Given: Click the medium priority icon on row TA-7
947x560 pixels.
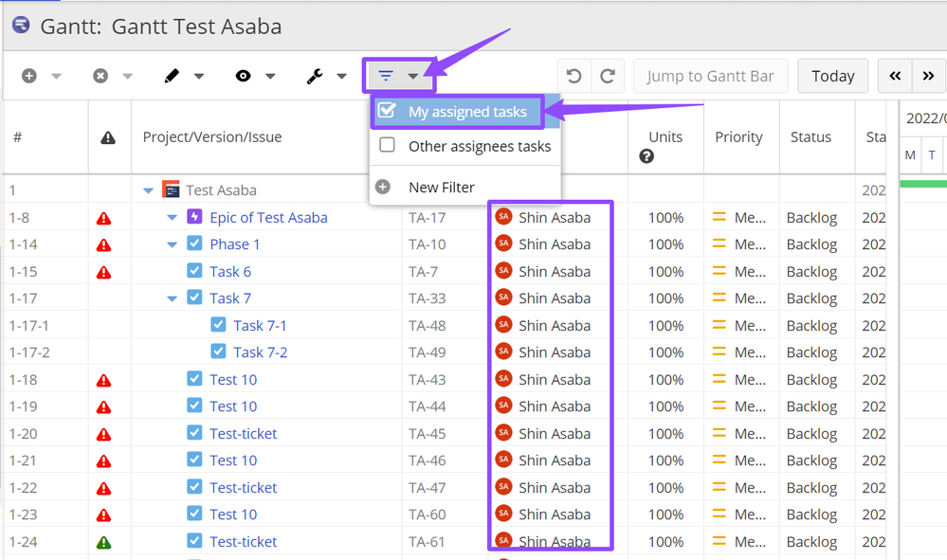Looking at the screenshot, I should [719, 271].
